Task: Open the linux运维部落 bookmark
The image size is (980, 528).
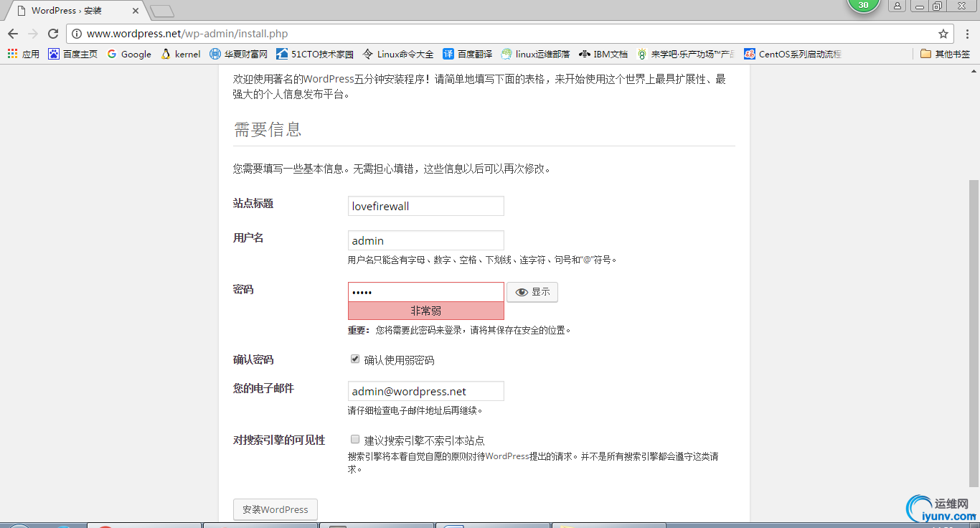Action: coord(535,54)
